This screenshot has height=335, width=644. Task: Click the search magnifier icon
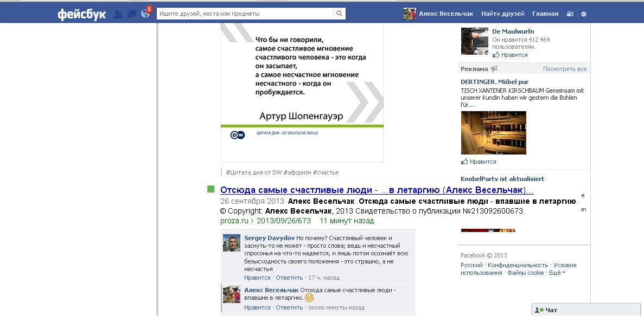point(339,14)
